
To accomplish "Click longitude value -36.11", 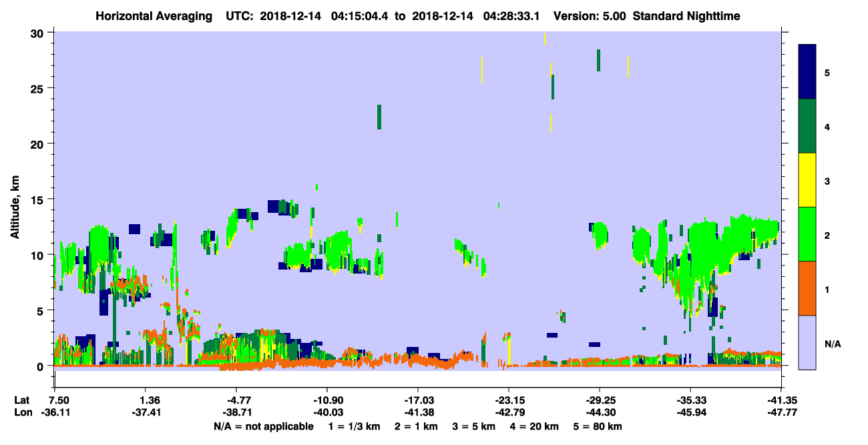I will (56, 412).
